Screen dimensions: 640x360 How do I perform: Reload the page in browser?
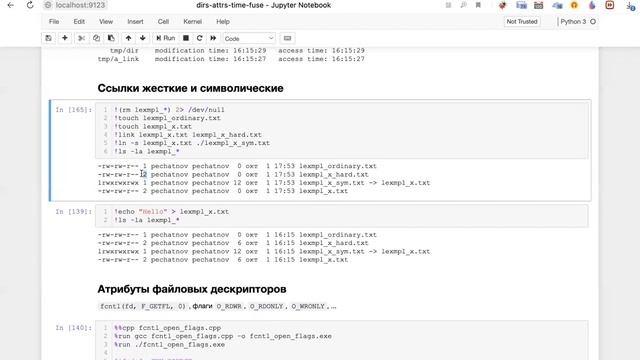[30, 5]
